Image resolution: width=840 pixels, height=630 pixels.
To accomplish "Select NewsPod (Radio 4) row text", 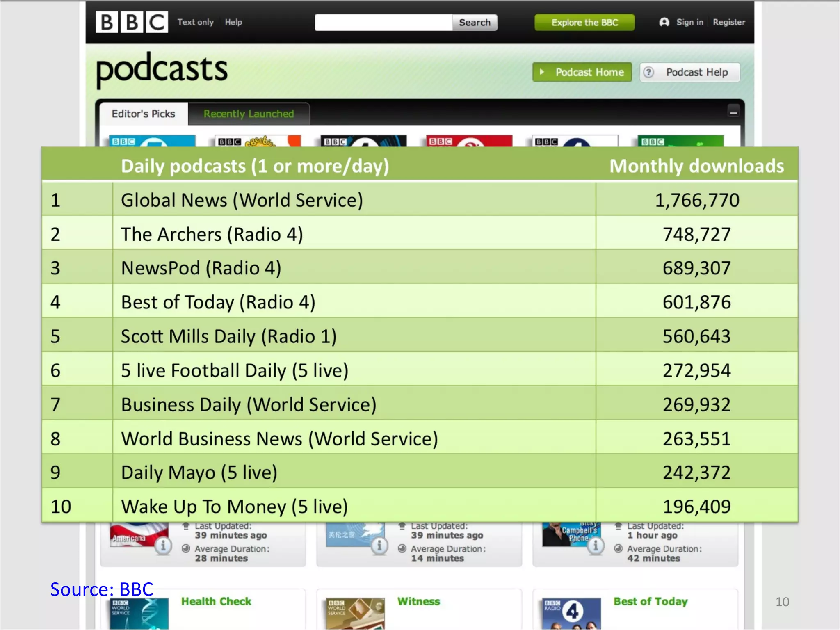I will pyautogui.click(x=201, y=268).
